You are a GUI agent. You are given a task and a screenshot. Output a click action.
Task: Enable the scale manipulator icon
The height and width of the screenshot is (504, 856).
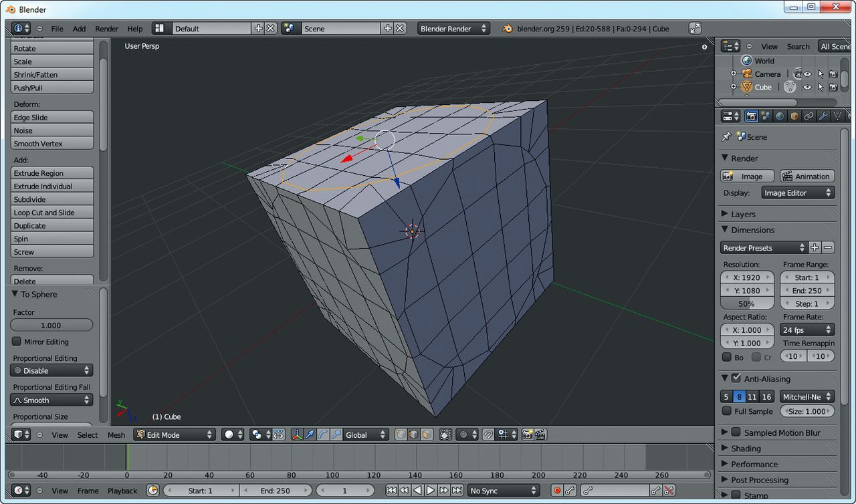(x=336, y=434)
